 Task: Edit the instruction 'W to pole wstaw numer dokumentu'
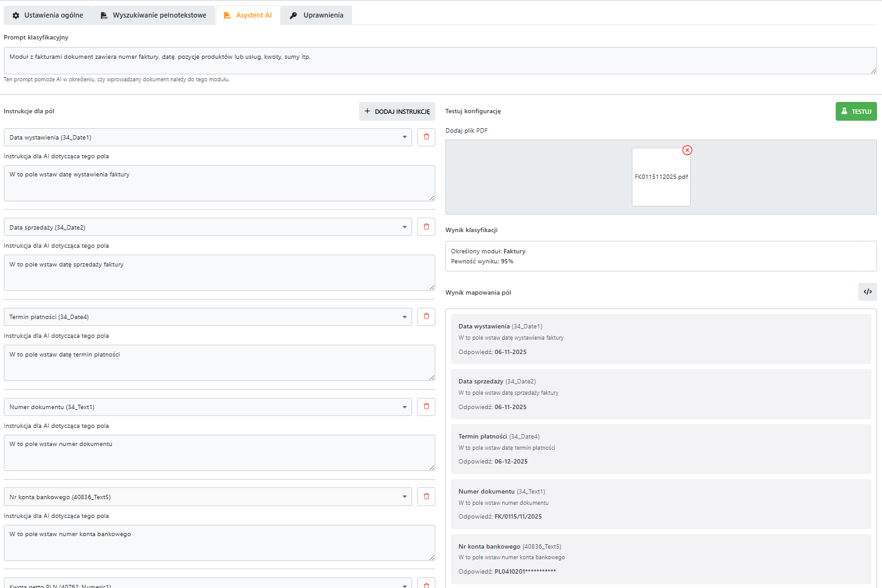point(220,453)
